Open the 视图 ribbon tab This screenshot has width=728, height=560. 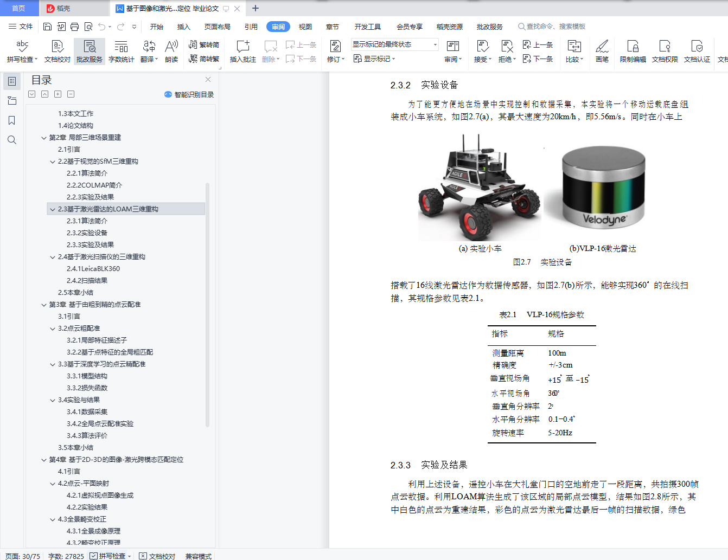(x=305, y=27)
